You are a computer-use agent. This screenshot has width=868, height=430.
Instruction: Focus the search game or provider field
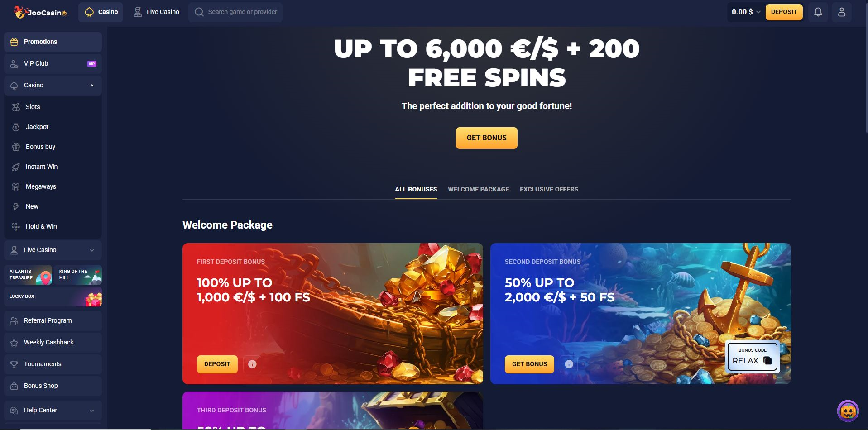coord(235,12)
